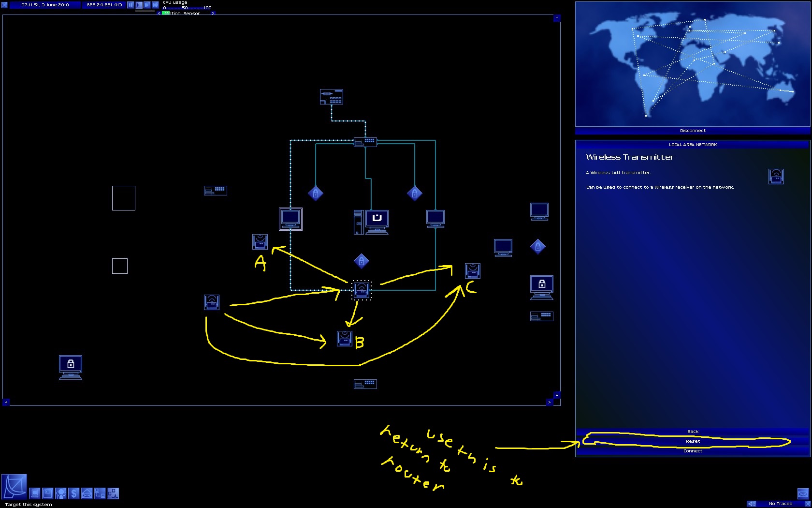Screen dimensions: 812x508
Task: Click the X icon next to the date
Action: [4, 5]
